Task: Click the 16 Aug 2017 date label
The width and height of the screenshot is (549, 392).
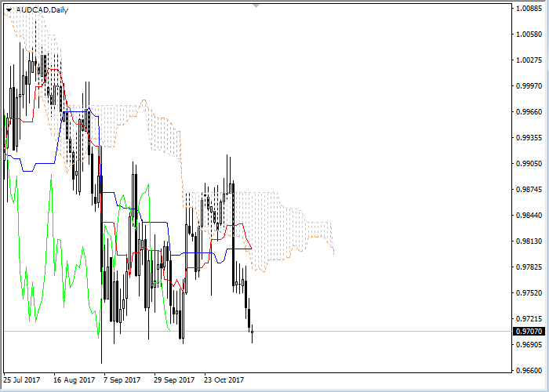Action: click(x=75, y=380)
